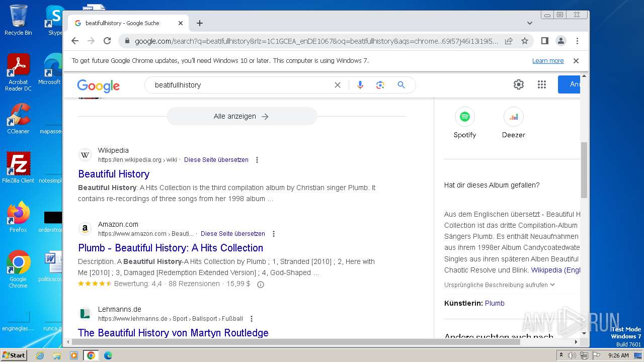This screenshot has width=644, height=362.
Task: Go back to the previous page in Chrome
Action: pyautogui.click(x=75, y=41)
